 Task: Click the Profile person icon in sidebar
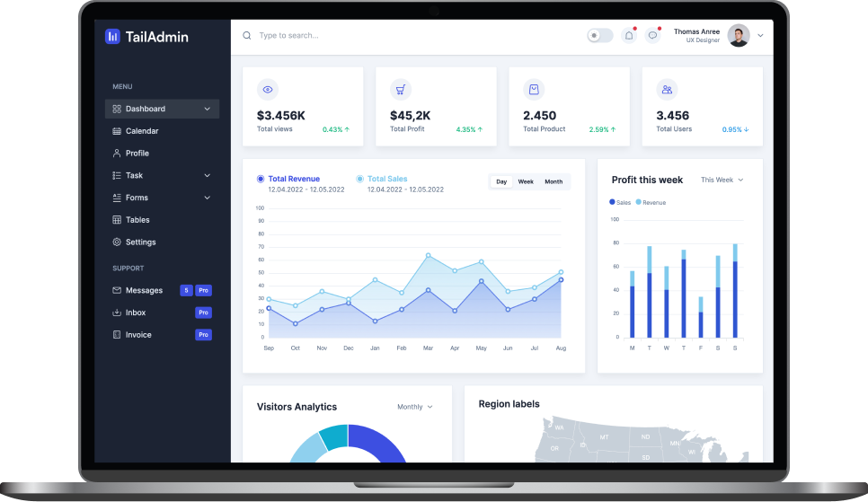(117, 154)
